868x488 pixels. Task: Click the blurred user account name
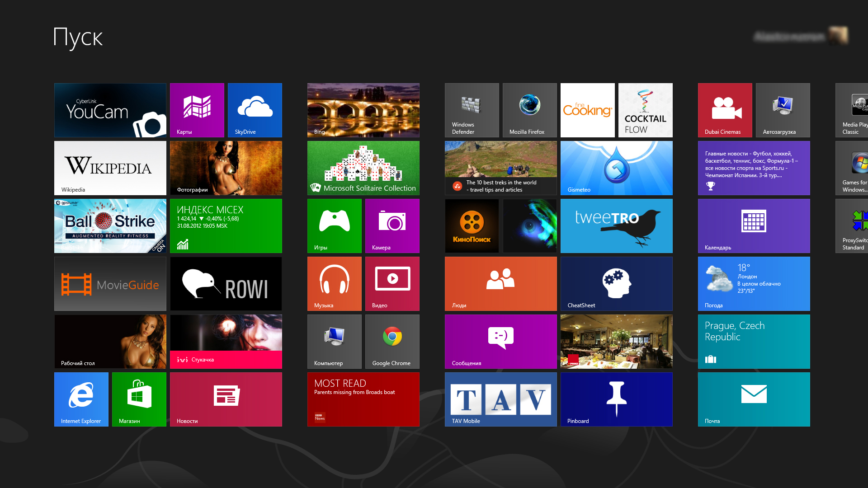789,36
